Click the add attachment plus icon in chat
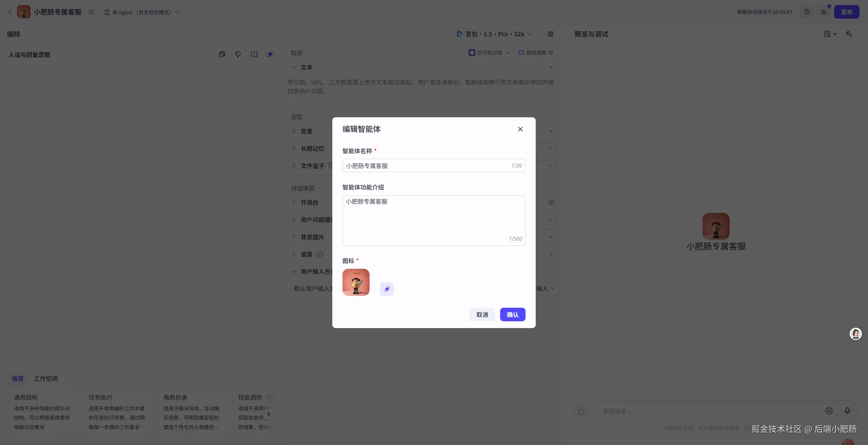This screenshot has height=445, width=868. pos(829,411)
